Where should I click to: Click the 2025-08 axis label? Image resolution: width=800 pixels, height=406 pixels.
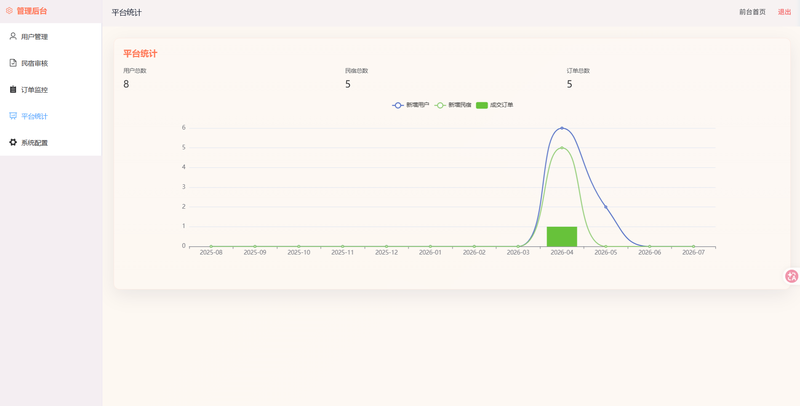pos(211,252)
